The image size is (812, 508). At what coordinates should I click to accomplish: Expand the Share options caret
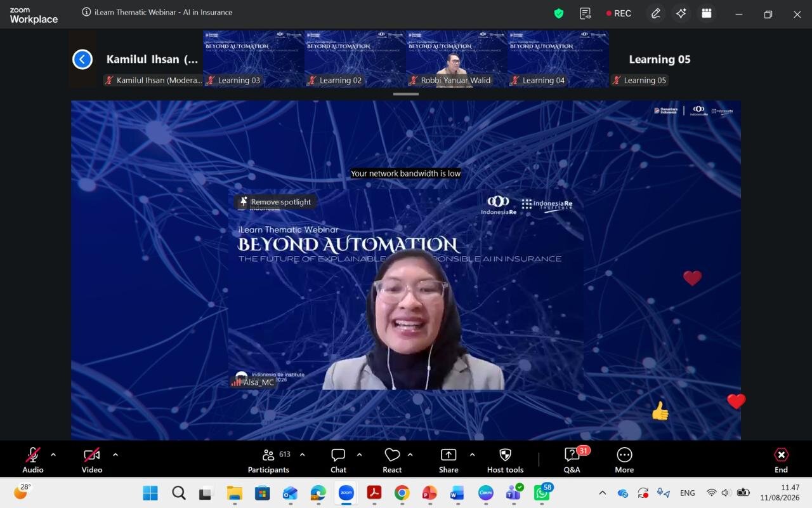(472, 455)
